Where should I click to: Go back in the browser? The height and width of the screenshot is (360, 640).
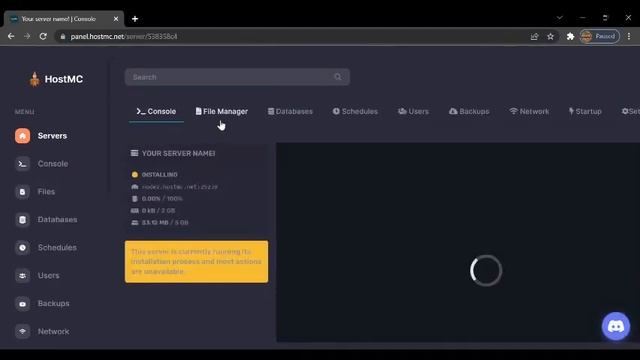tap(11, 36)
